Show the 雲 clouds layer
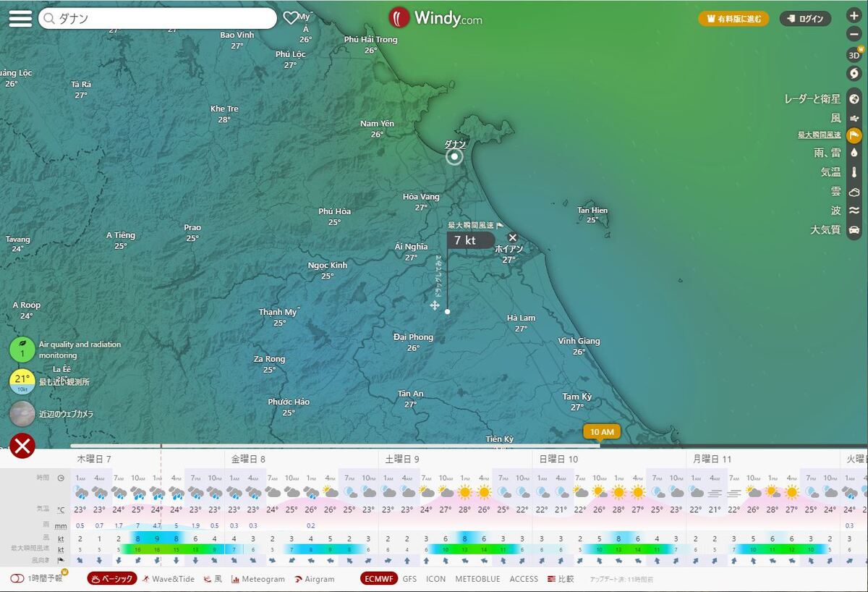This screenshot has height=592, width=868. (x=854, y=192)
